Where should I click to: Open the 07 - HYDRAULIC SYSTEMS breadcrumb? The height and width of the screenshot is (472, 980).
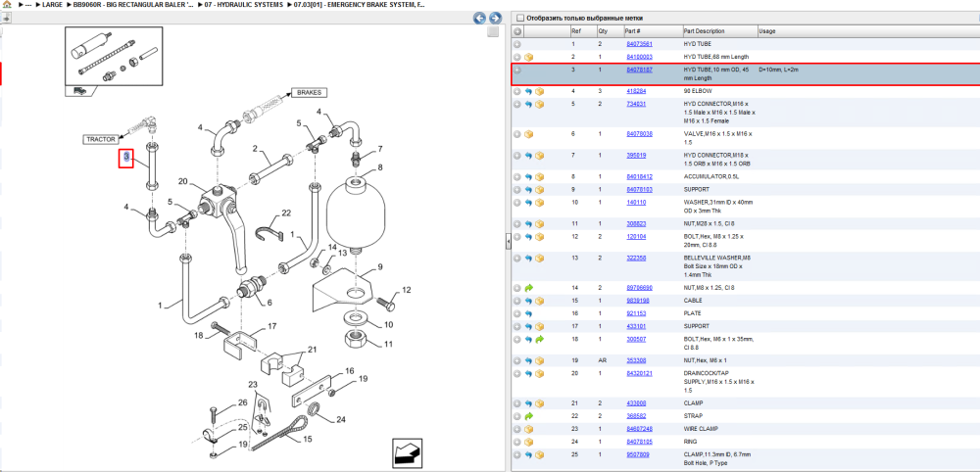click(244, 4)
